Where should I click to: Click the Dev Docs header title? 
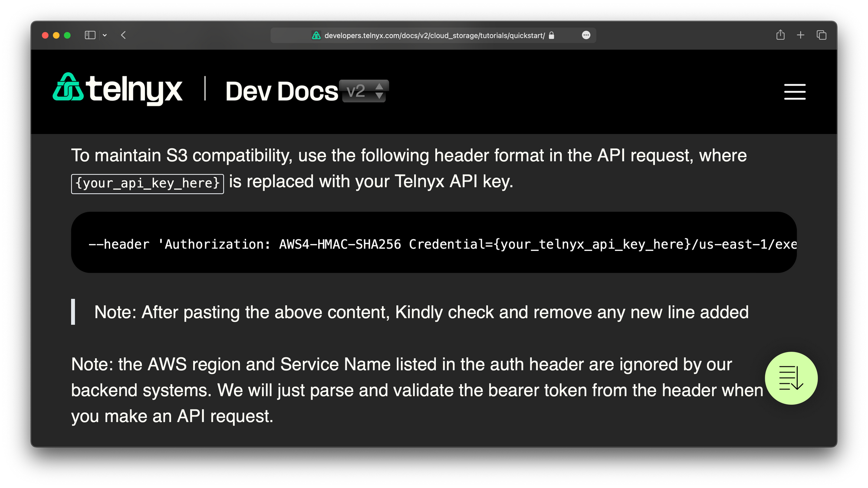280,91
